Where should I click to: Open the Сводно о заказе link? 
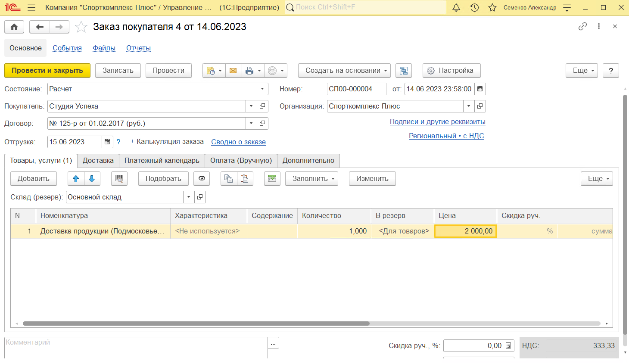pos(238,142)
